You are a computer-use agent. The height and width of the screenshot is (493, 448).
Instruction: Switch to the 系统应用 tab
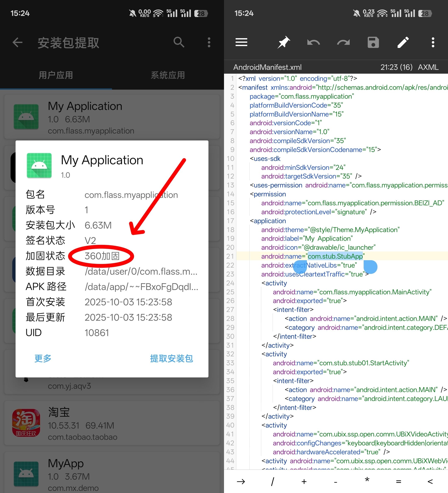[168, 75]
